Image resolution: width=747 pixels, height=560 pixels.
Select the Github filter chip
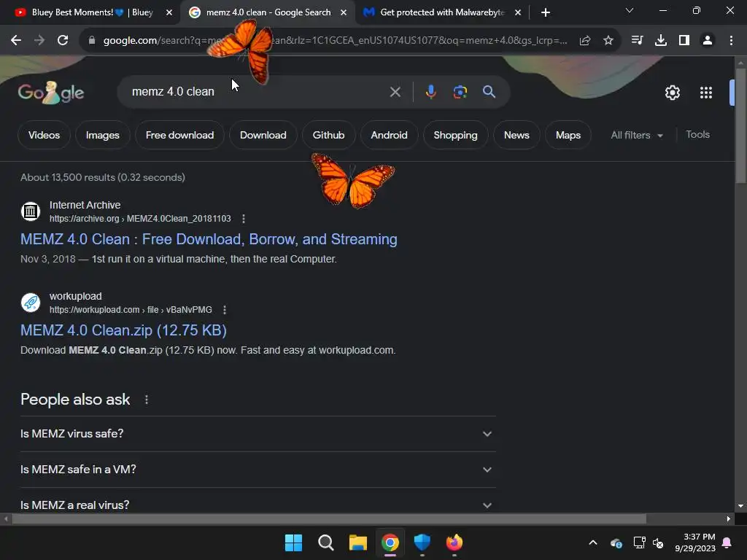point(328,135)
